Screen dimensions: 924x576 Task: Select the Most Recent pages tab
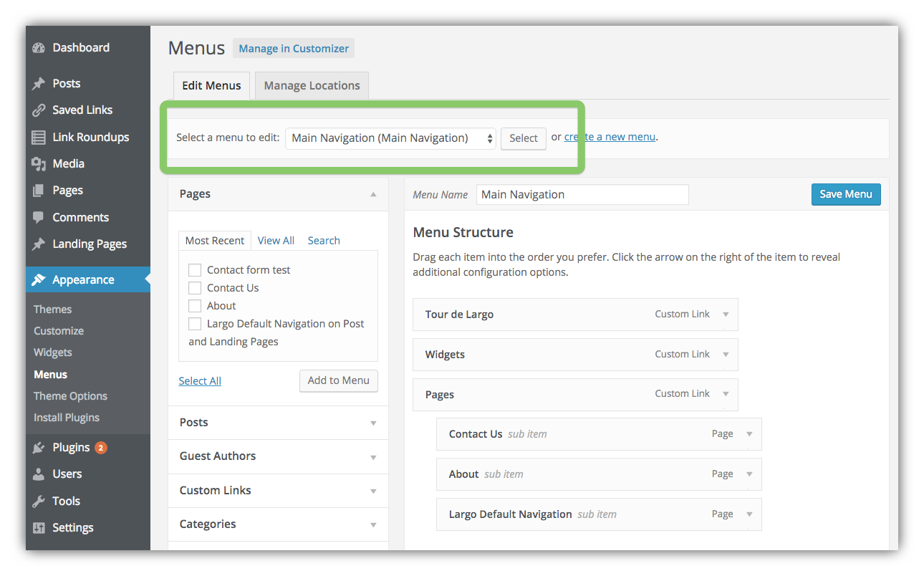[x=215, y=241]
